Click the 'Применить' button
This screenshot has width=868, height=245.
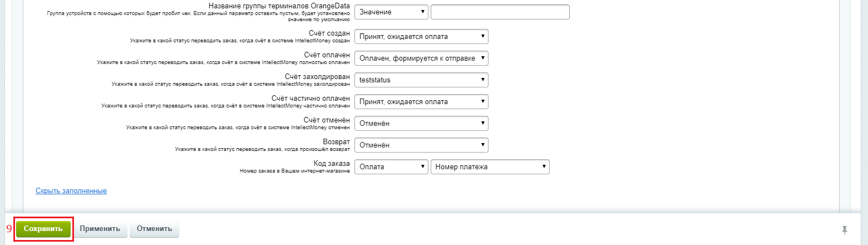click(x=100, y=229)
